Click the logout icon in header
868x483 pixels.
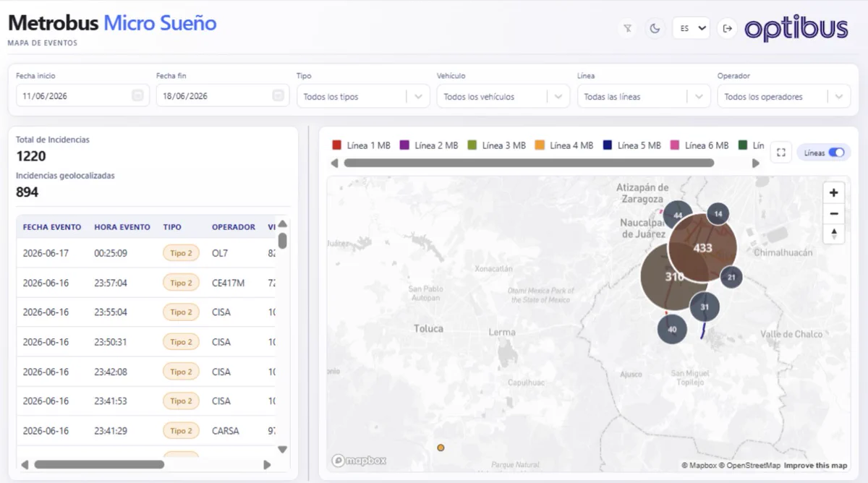[728, 28]
